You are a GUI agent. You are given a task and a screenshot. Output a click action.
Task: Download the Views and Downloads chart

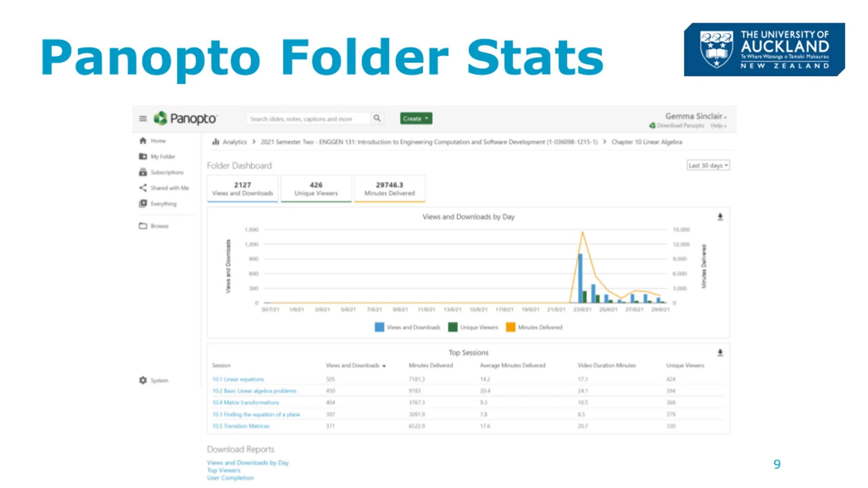point(720,217)
